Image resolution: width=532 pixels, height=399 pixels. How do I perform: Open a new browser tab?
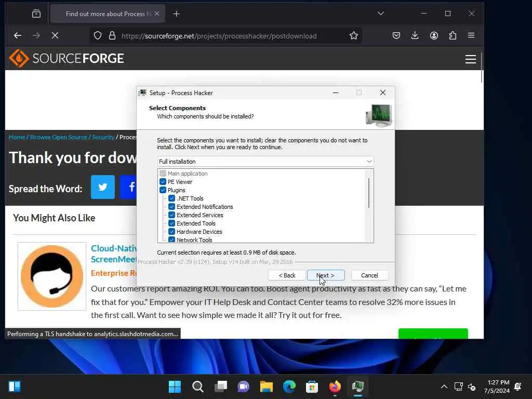177,14
